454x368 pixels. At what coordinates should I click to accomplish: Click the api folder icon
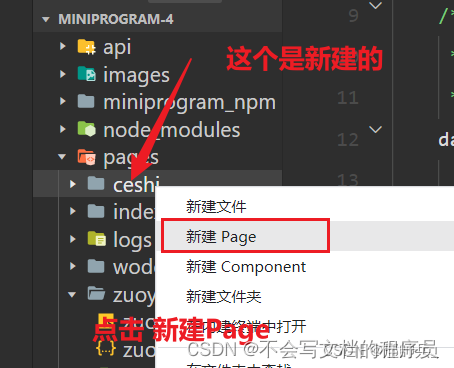pyautogui.click(x=87, y=47)
